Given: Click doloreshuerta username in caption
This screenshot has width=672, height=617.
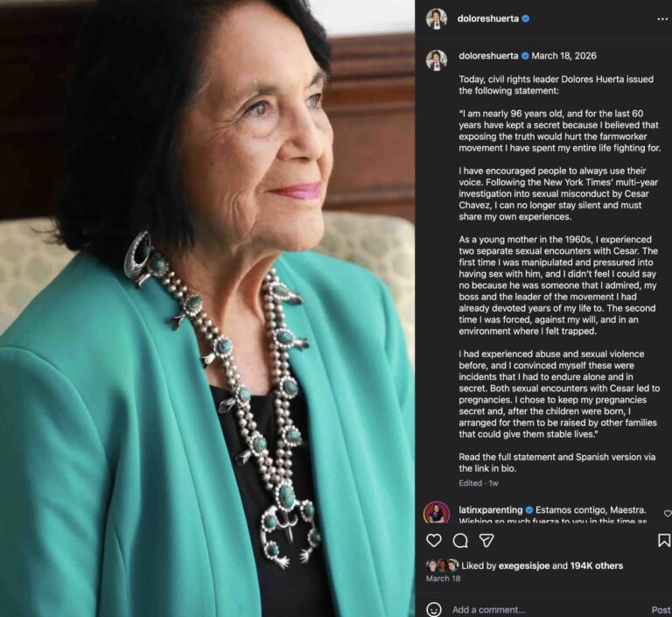Looking at the screenshot, I should tap(488, 56).
